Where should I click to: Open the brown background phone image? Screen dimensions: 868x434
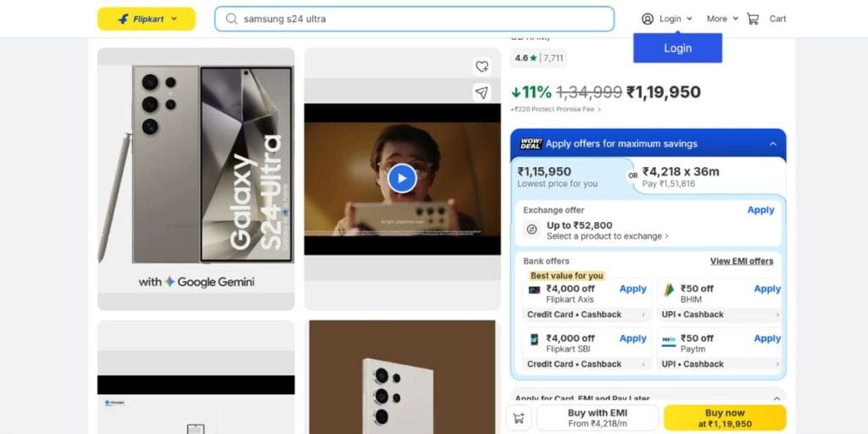click(x=402, y=377)
